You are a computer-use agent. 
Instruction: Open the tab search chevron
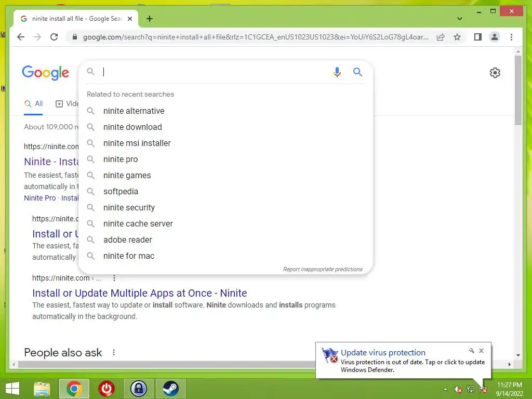(x=459, y=19)
